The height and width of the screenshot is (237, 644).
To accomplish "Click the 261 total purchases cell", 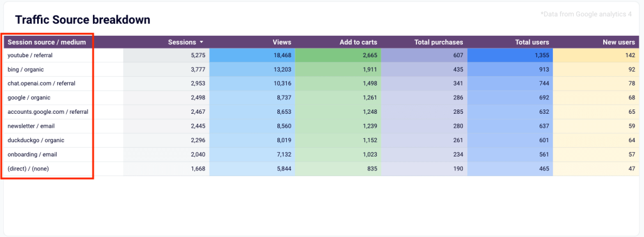I will tap(425, 140).
